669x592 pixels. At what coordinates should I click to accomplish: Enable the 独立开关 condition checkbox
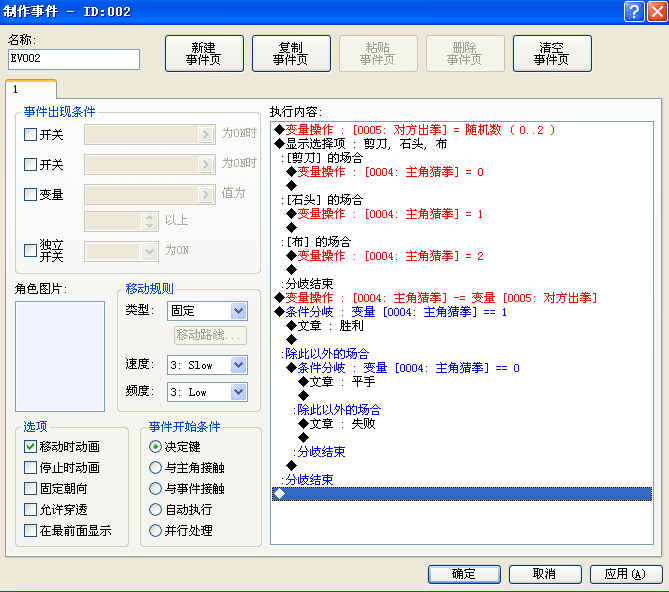point(30,250)
